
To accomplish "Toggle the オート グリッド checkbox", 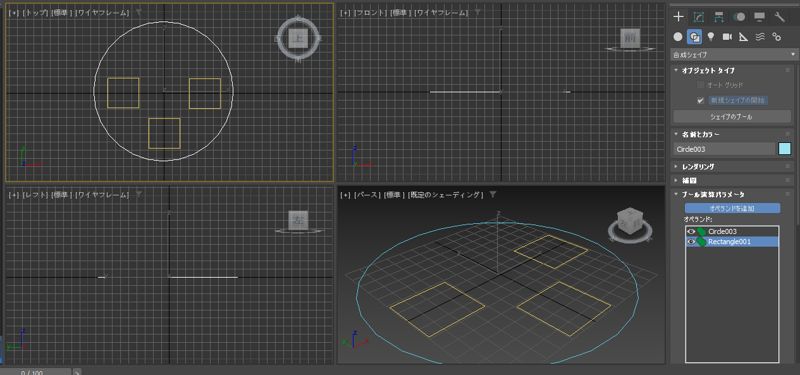I will tap(701, 85).
